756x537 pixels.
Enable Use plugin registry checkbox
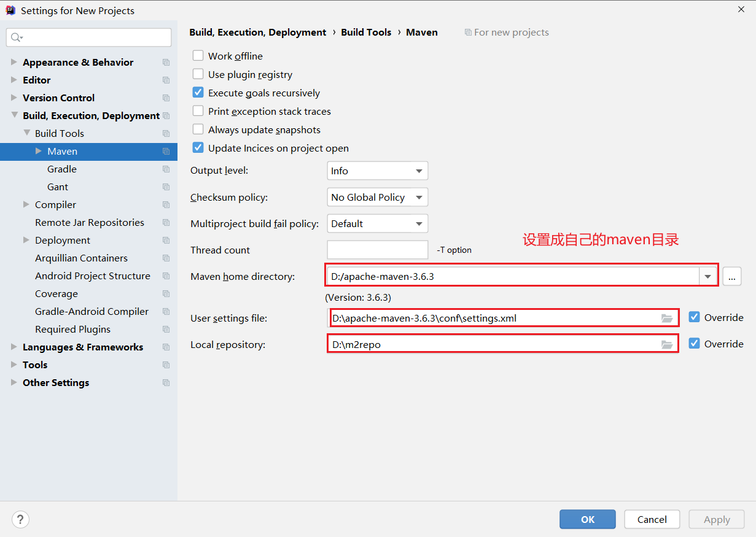coord(198,74)
